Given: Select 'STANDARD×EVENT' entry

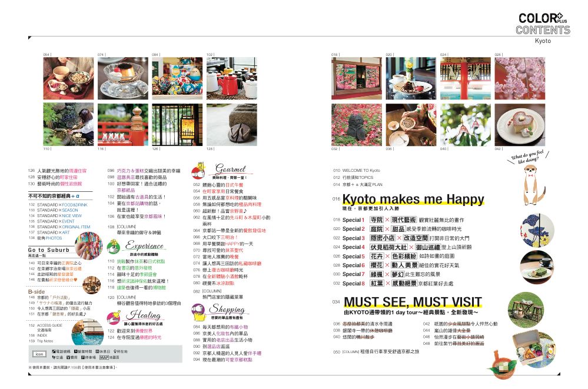Looking at the screenshot, I should click(52, 221).
